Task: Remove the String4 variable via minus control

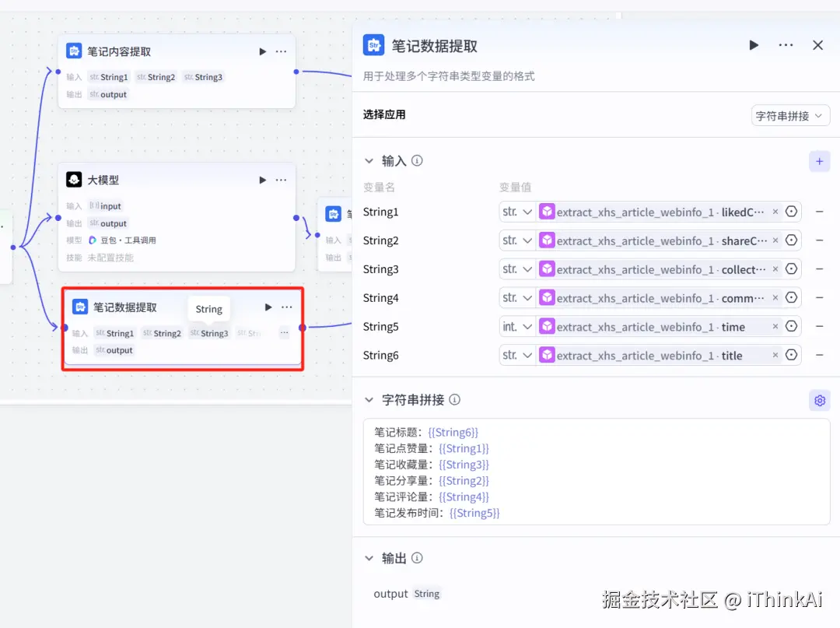Action: pos(820,297)
